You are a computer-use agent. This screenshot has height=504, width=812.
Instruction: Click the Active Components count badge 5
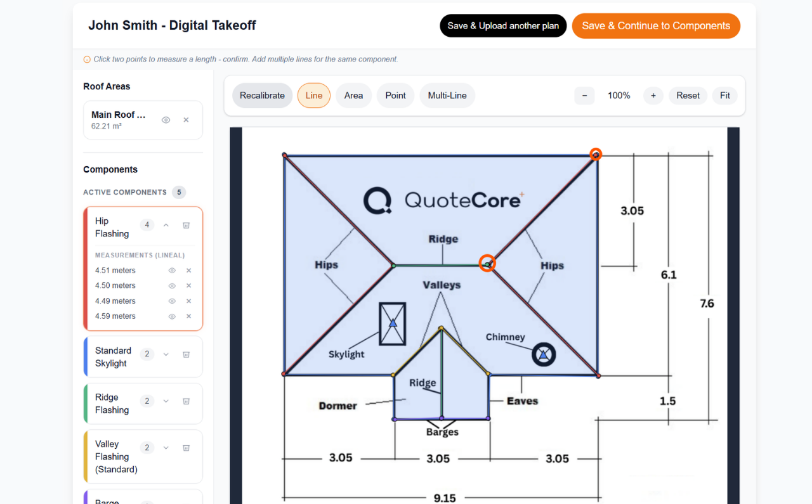(179, 192)
